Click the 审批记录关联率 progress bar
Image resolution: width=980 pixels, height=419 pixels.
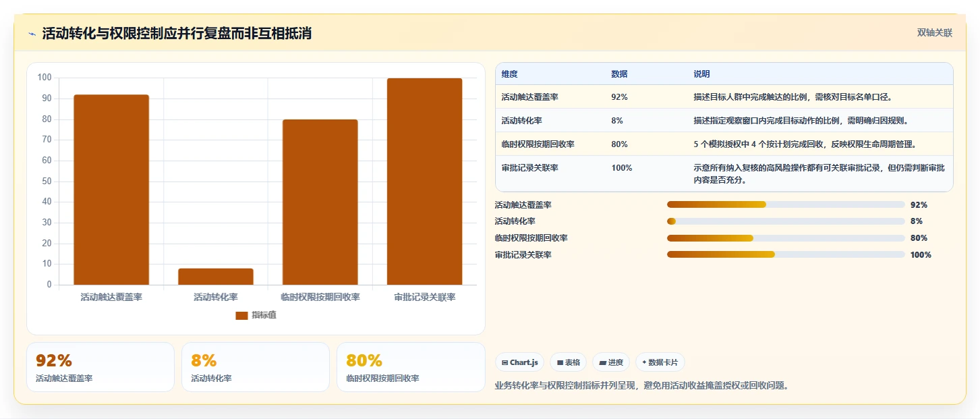click(786, 254)
